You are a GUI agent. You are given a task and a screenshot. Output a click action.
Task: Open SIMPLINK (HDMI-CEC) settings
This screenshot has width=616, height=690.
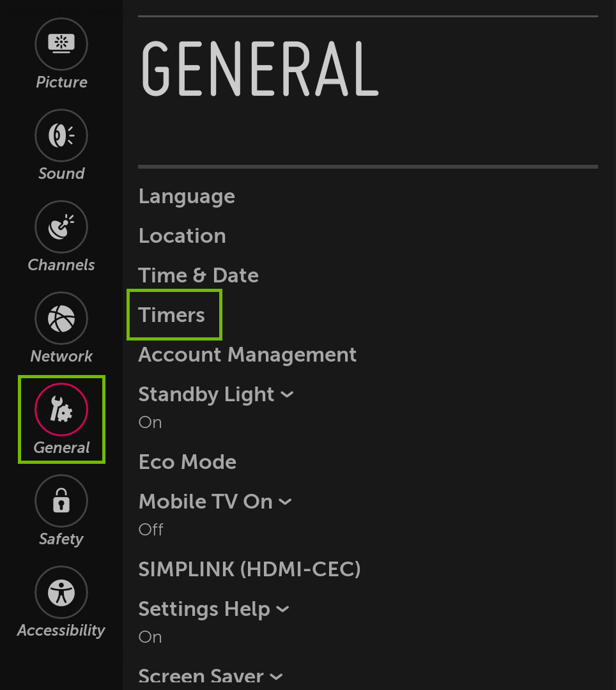pyautogui.click(x=250, y=569)
